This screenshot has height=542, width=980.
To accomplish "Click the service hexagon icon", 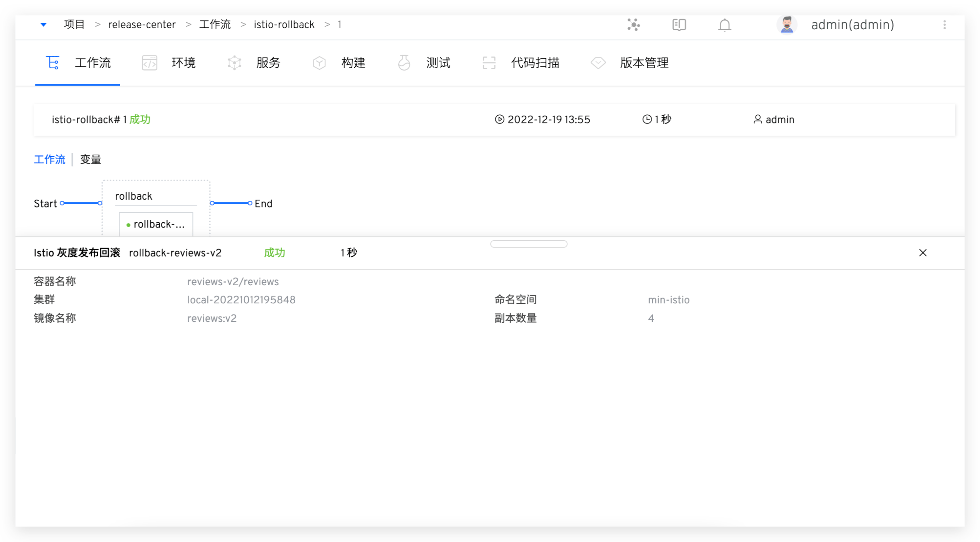I will [234, 62].
